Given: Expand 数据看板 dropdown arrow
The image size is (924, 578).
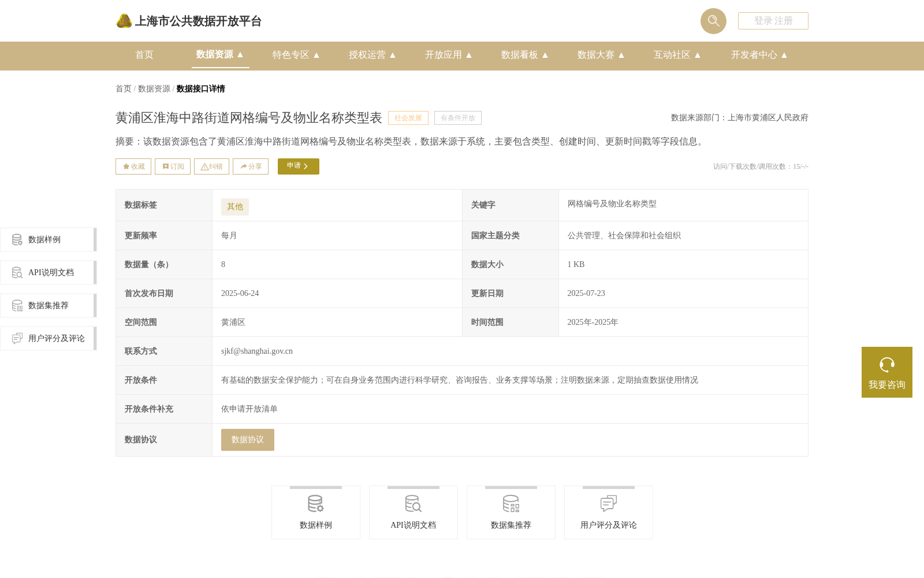Looking at the screenshot, I should [545, 55].
